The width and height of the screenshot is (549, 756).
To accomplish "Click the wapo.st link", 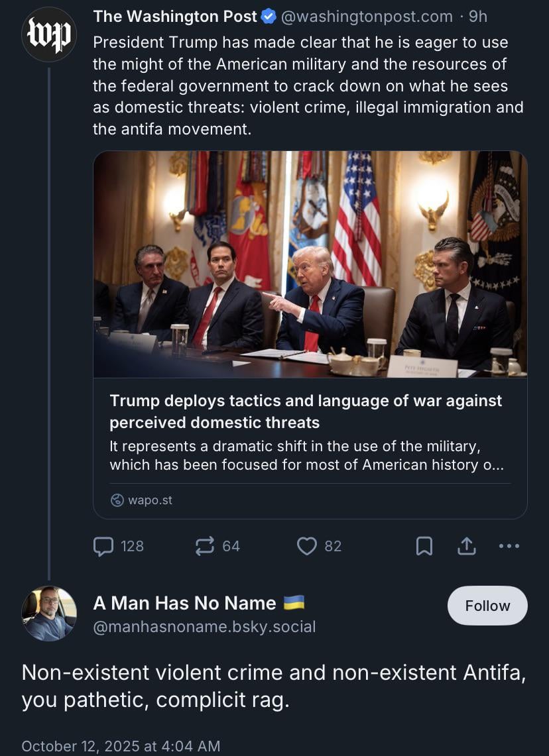I will pyautogui.click(x=150, y=500).
